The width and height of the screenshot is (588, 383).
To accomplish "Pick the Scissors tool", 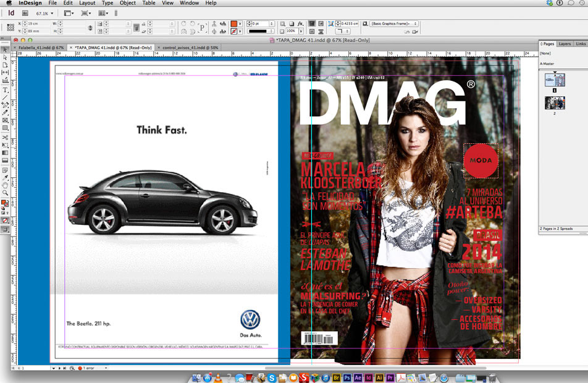I will [6, 137].
